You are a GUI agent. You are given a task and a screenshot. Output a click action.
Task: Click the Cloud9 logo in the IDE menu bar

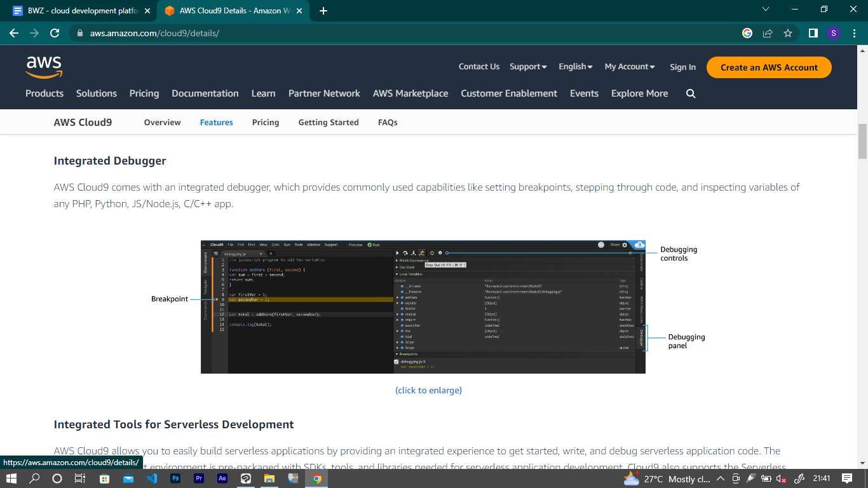[x=216, y=245]
